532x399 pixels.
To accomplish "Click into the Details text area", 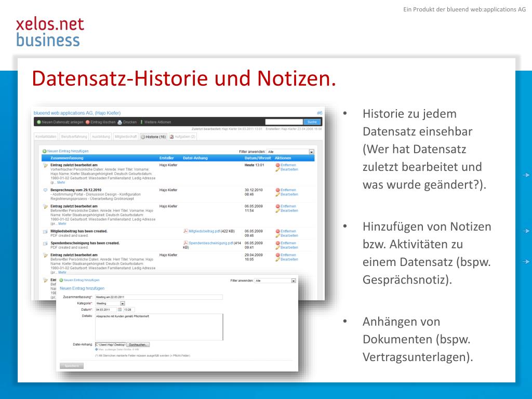I will pyautogui.click(x=159, y=327).
